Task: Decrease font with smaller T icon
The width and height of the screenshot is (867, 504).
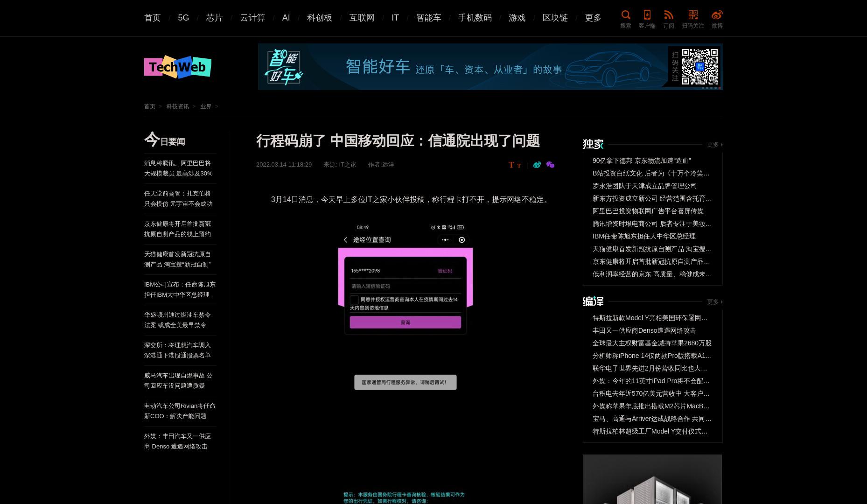Action: (519, 166)
